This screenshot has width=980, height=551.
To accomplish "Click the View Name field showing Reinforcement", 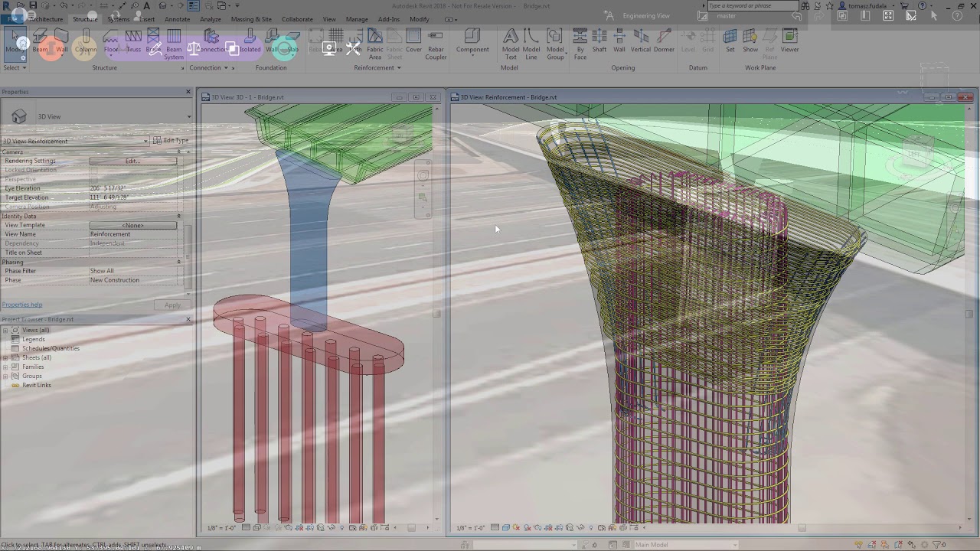I will coord(134,234).
